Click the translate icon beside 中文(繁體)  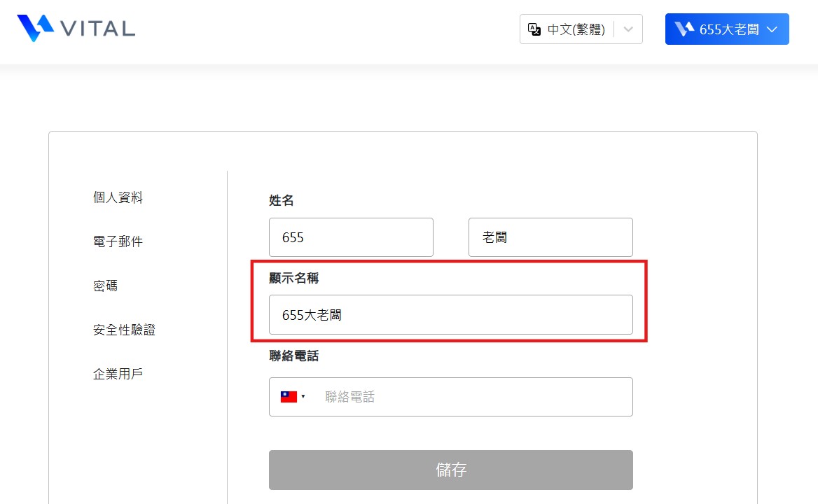tap(534, 29)
